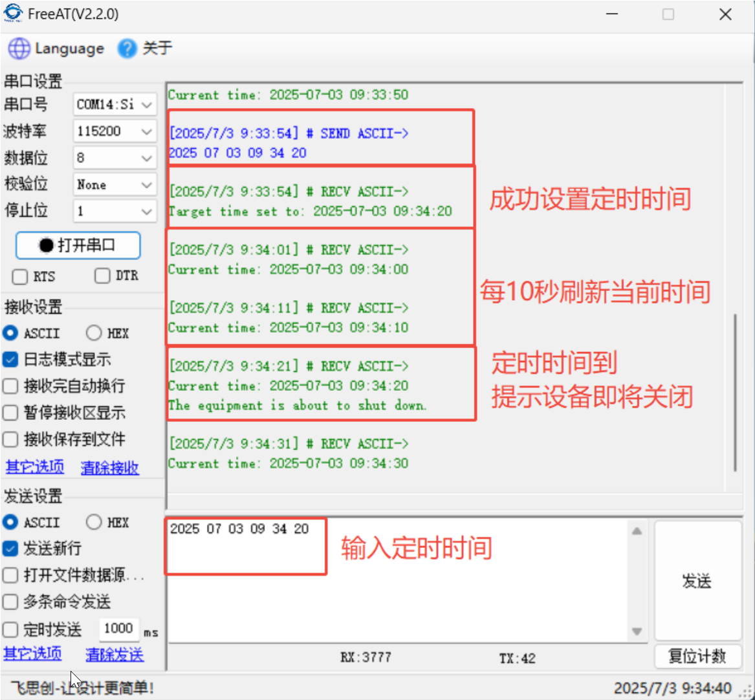Screen dimensions: 755x700
Task: Click scroll down arrow in send box
Action: point(637,631)
